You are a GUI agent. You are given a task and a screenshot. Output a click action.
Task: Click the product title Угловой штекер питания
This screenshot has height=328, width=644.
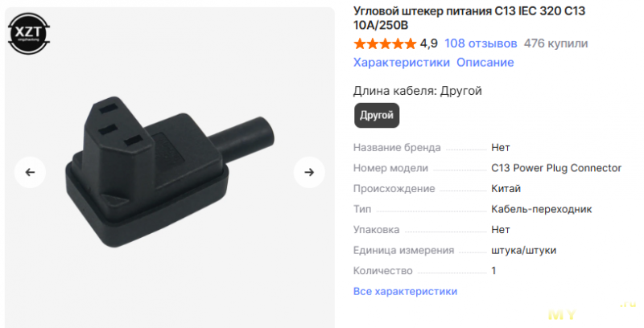469,18
